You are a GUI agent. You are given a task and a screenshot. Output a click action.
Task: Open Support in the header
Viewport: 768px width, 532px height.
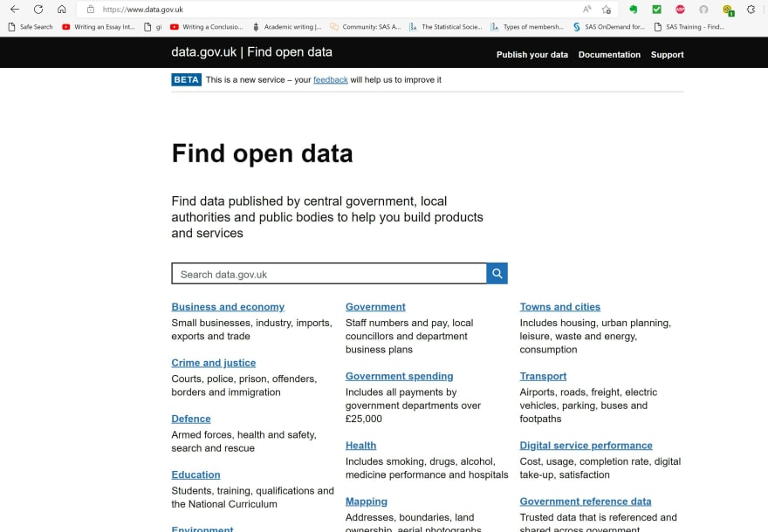(667, 55)
